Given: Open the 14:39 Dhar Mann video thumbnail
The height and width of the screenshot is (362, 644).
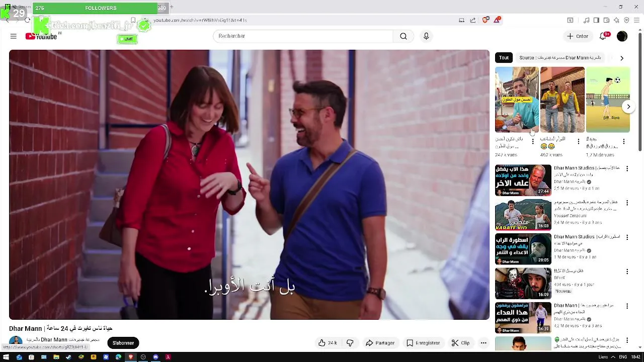Looking at the screenshot, I should [x=523, y=318].
